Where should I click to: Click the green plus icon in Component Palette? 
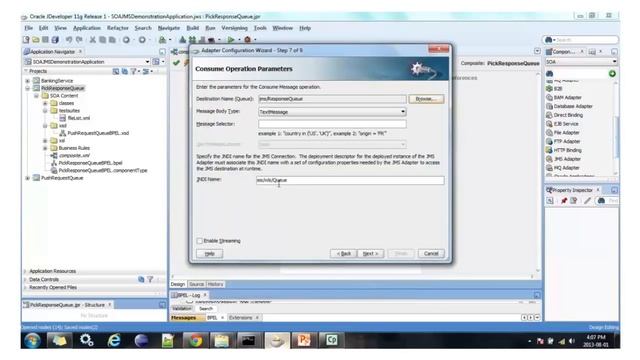click(x=612, y=73)
